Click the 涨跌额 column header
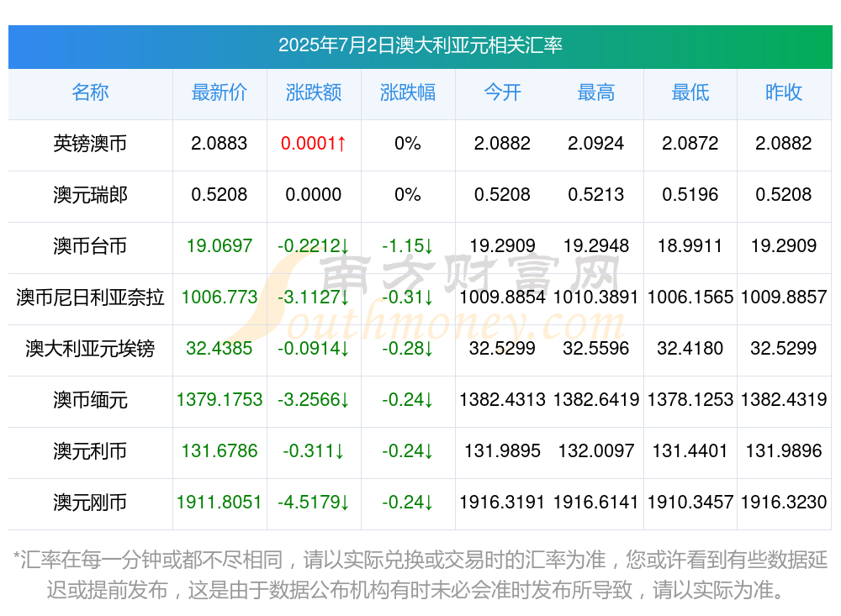841x616 pixels. click(x=314, y=92)
